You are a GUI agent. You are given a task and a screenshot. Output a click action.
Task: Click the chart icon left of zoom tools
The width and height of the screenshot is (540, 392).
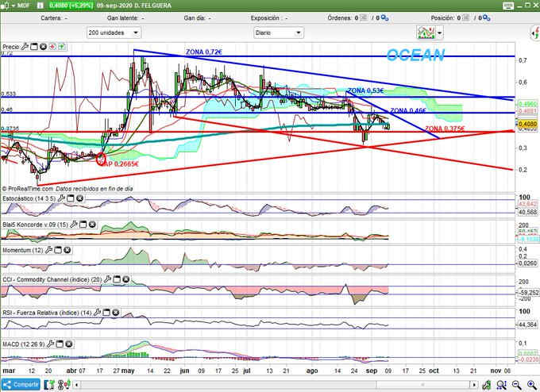pos(487,384)
